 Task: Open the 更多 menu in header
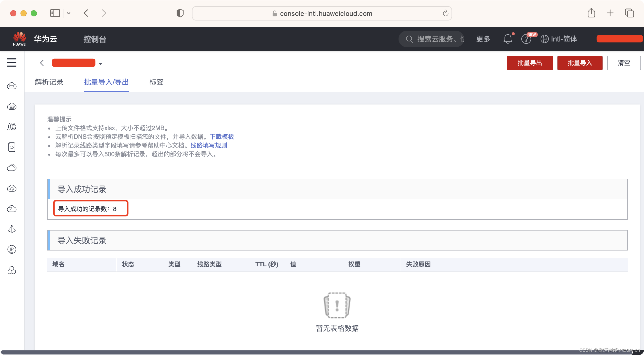coord(483,39)
